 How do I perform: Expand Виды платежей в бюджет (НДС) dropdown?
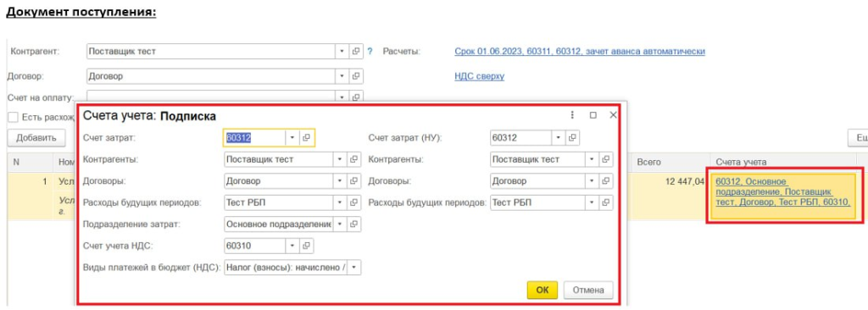click(354, 268)
